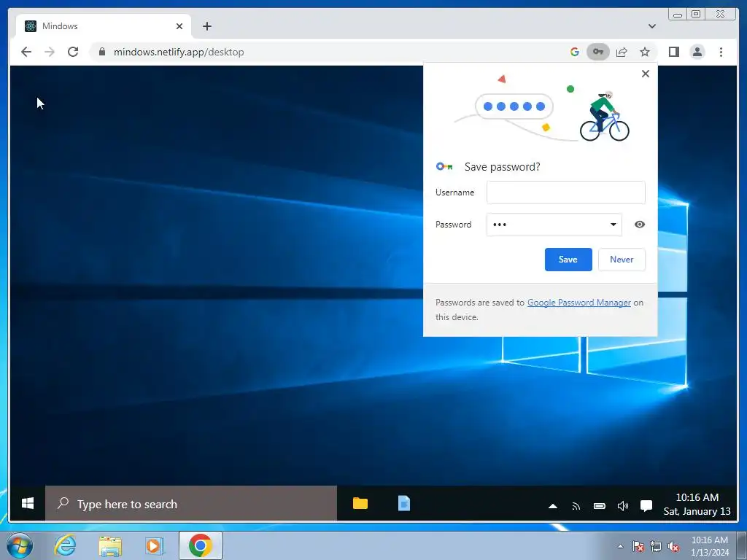Open Windows Explorer from the taskbar
747x560 pixels.
pyautogui.click(x=110, y=545)
